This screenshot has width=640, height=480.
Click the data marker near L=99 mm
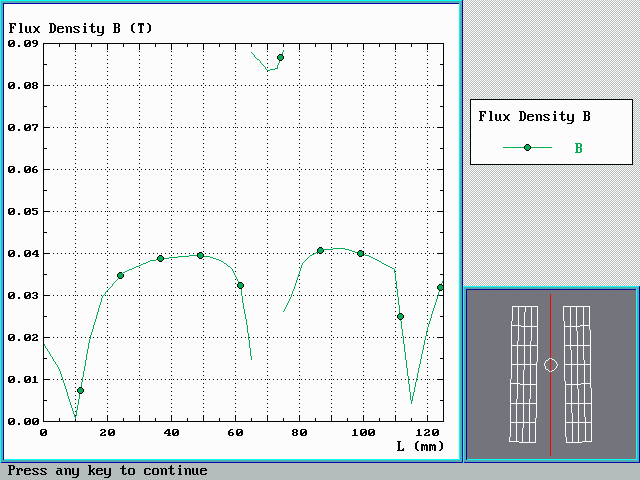pyautogui.click(x=360, y=253)
